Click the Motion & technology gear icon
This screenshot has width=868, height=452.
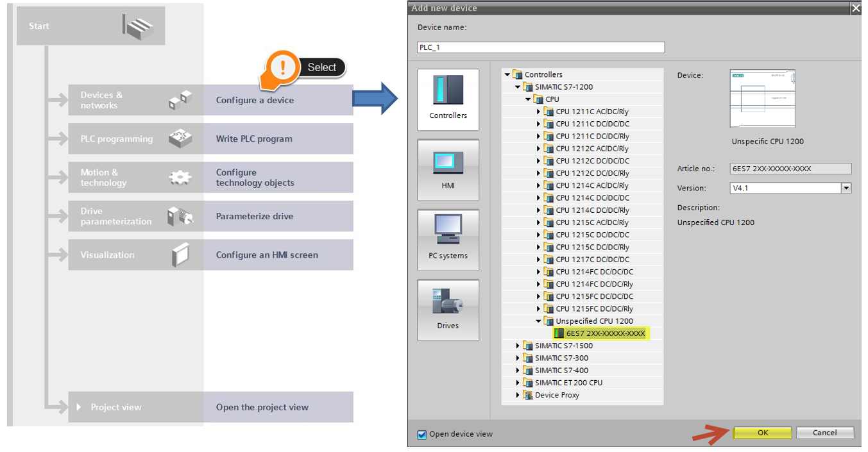pos(180,178)
